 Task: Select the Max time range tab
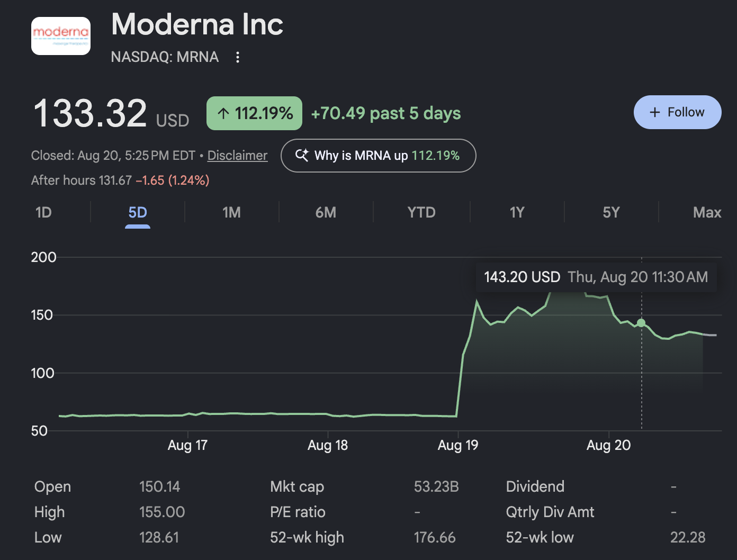pos(707,213)
